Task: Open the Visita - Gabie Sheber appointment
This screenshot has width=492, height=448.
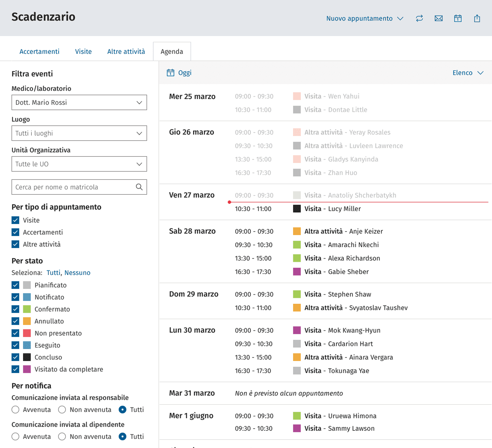Action: pyautogui.click(x=336, y=272)
